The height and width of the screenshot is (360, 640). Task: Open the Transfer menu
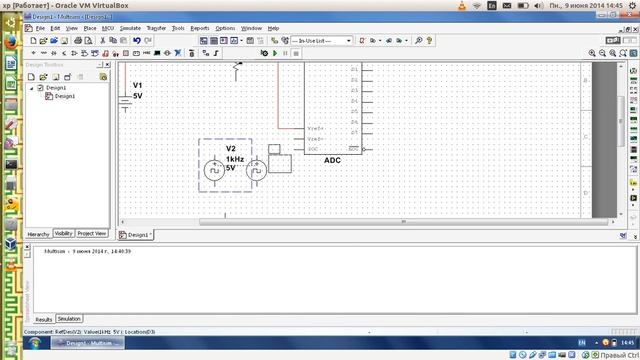pos(156,28)
